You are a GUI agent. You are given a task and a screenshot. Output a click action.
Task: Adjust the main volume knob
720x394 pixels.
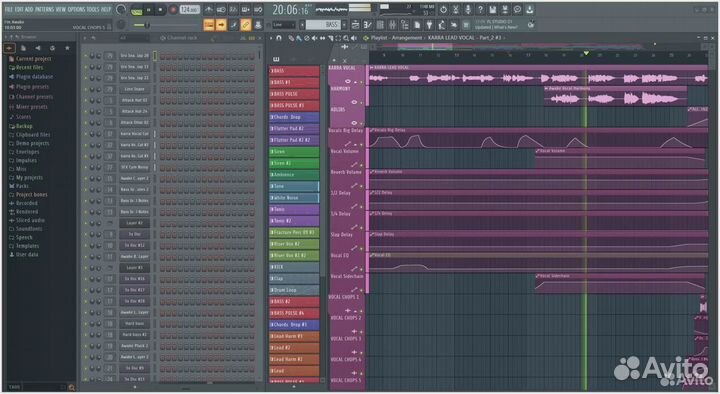[121, 10]
